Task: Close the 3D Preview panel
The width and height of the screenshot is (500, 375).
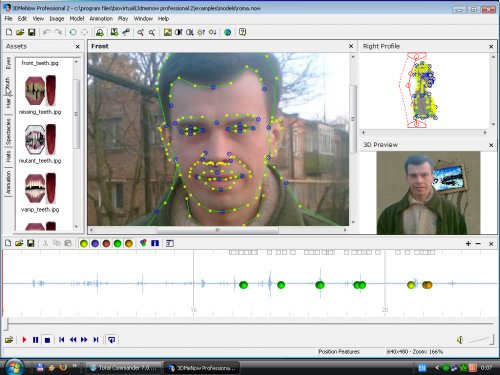Action: (491, 145)
